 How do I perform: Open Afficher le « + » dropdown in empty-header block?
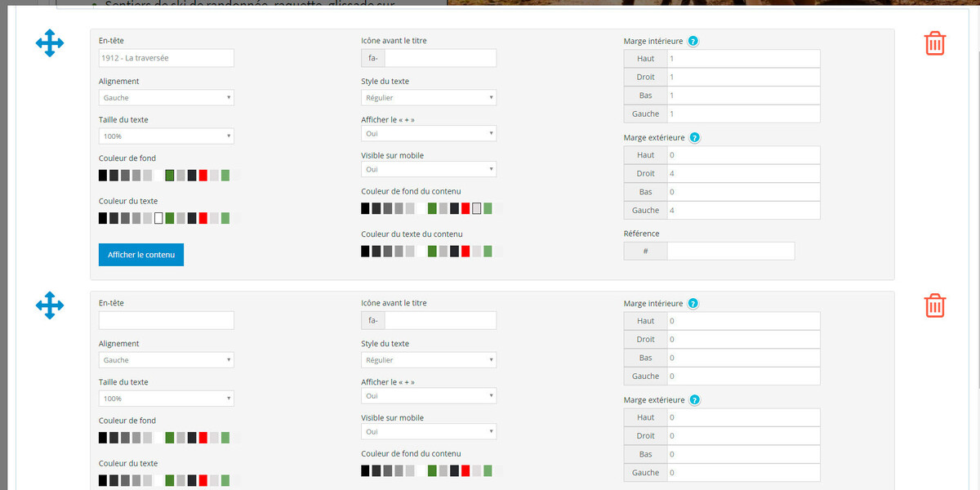click(429, 395)
